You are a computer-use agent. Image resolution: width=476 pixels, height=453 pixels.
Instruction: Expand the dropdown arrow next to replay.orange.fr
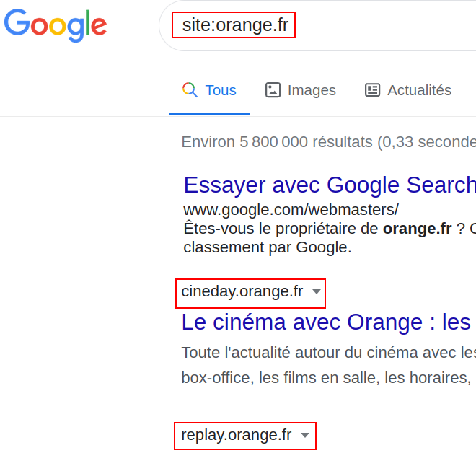pyautogui.click(x=305, y=435)
